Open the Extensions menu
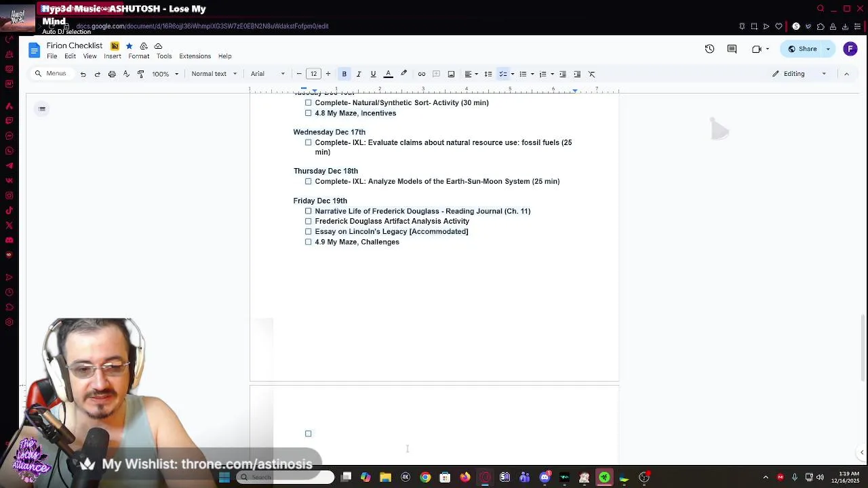Image resolution: width=868 pixels, height=488 pixels. click(195, 56)
